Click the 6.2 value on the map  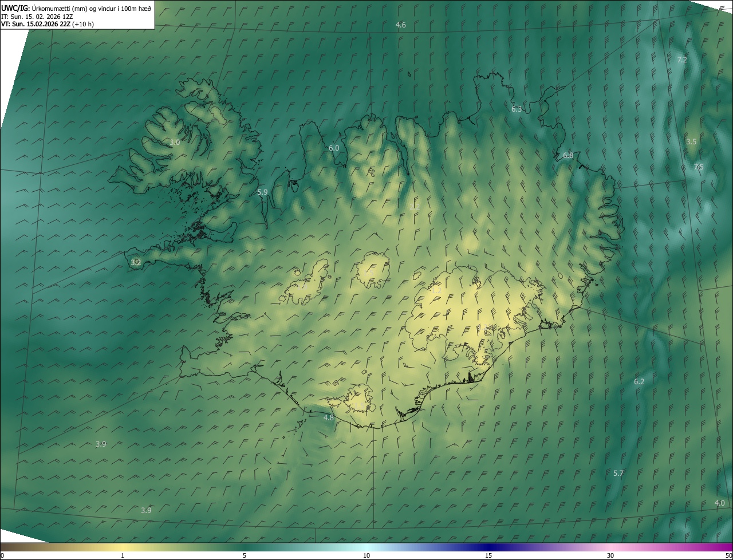639,381
